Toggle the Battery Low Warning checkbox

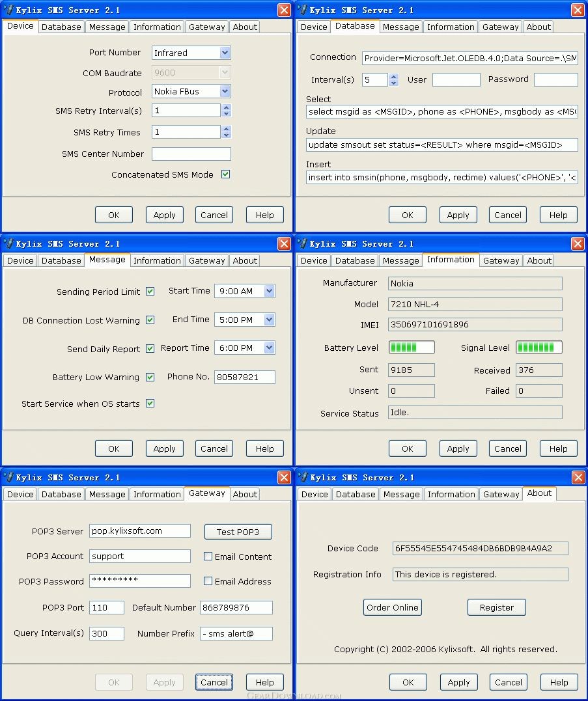click(x=150, y=377)
